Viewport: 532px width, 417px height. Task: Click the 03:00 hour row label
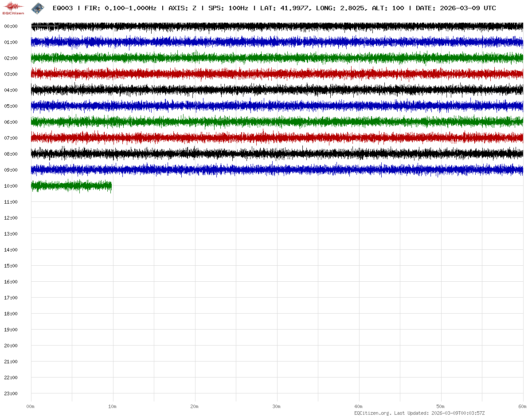11,74
